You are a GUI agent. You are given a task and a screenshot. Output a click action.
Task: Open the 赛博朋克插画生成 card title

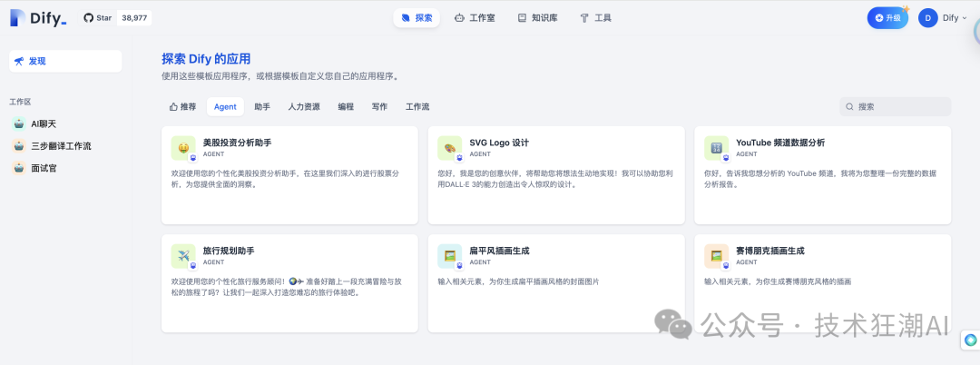coord(770,251)
